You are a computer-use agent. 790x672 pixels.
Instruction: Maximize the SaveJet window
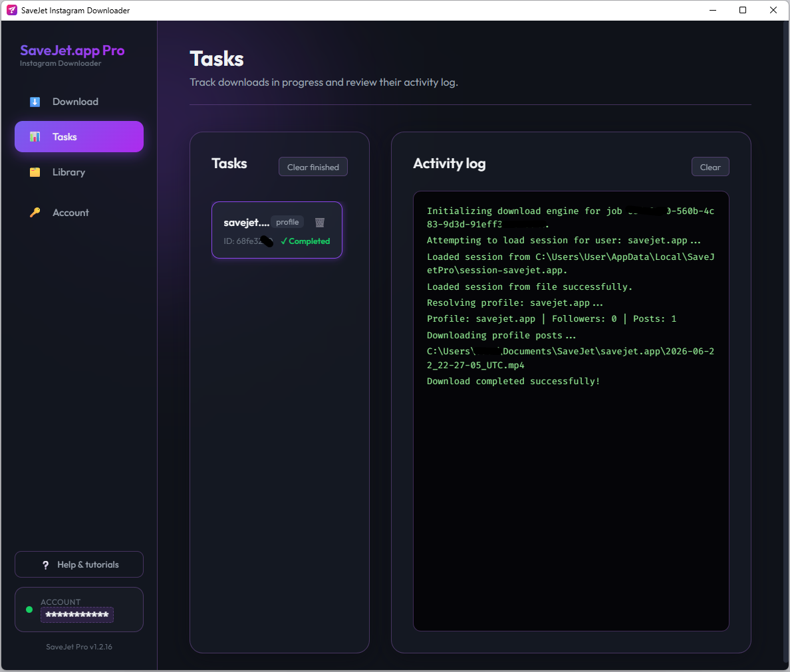[743, 10]
